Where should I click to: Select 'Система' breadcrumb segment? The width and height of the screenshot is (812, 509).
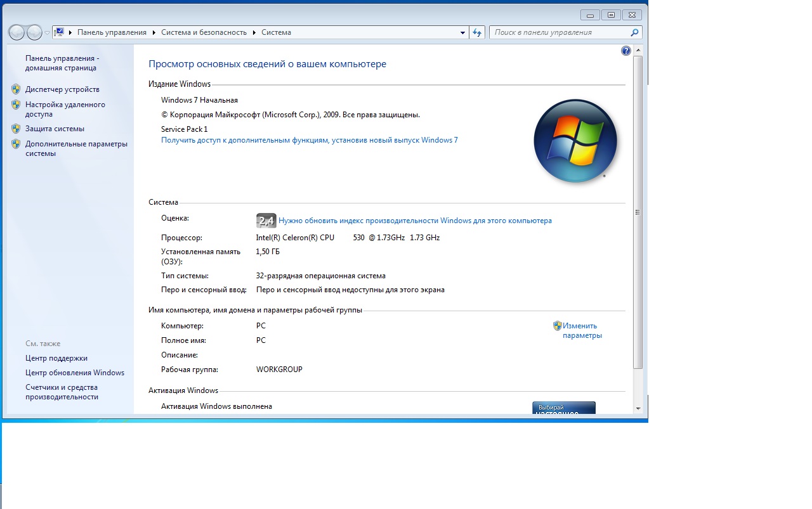tap(276, 32)
